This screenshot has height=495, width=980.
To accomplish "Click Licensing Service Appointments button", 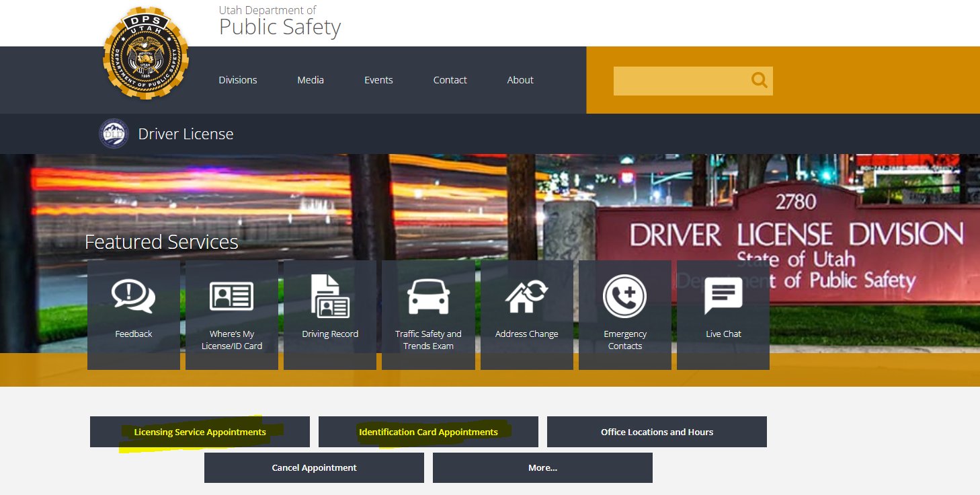I will (200, 432).
